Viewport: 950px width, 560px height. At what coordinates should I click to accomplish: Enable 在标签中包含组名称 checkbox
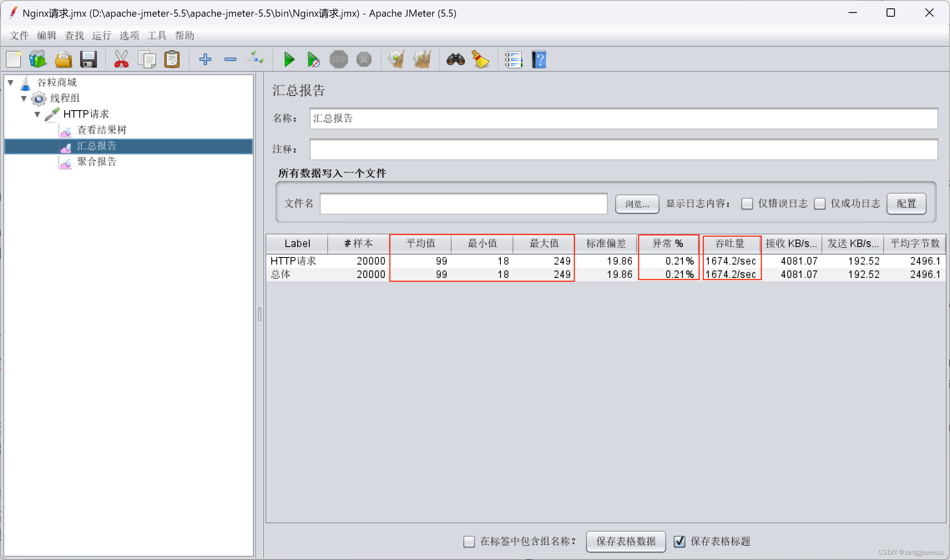[x=469, y=542]
